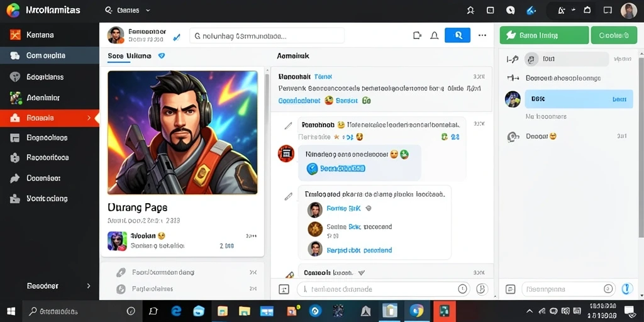Click the blue verified check beside the page name

click(177, 37)
